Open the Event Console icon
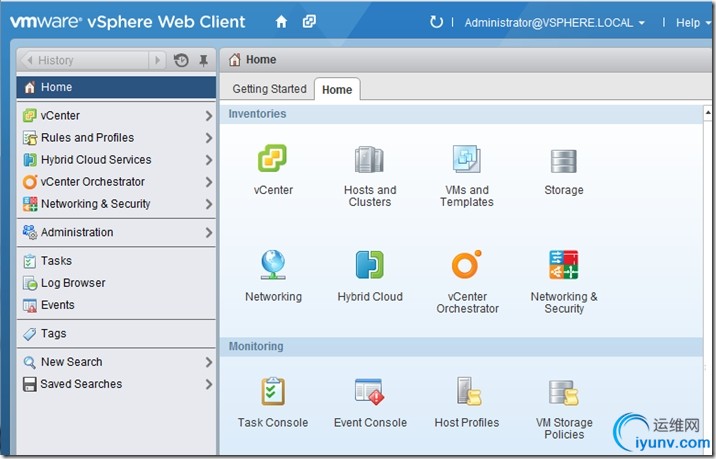This screenshot has height=459, width=716. 369,392
